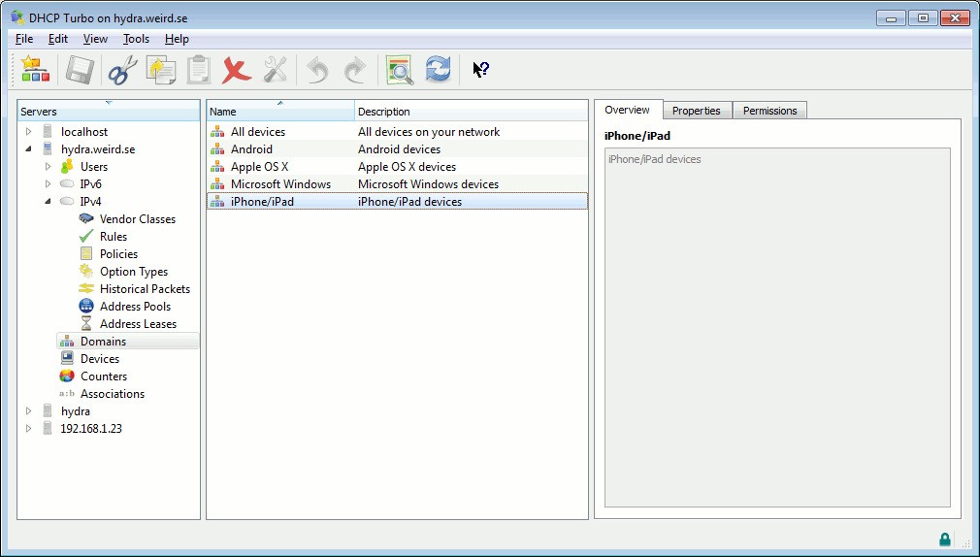Click the magnifier Find toolbar icon
The height and width of the screenshot is (557, 980).
coord(400,70)
